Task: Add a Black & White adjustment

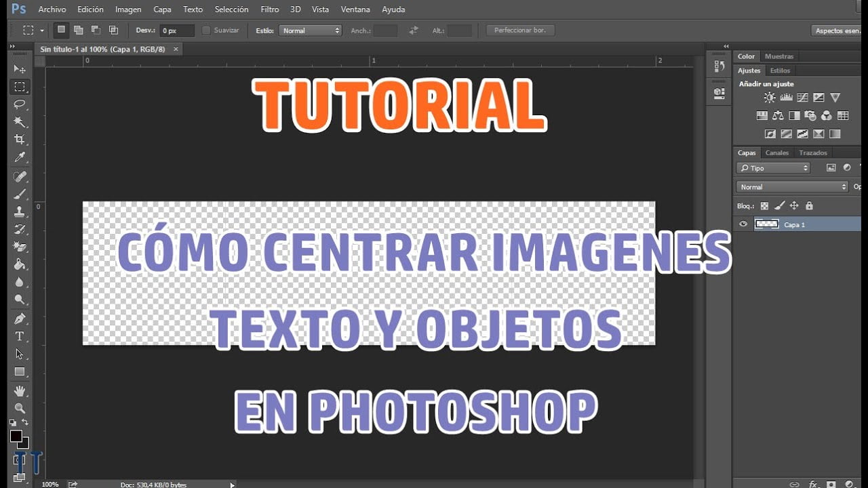Action: coord(795,116)
